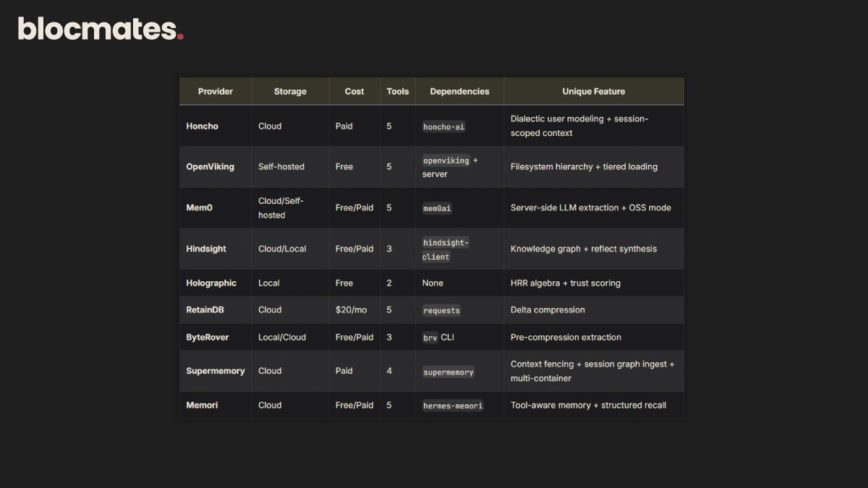Select the ByteRover provider name
This screenshot has width=868, height=488.
[x=208, y=338]
